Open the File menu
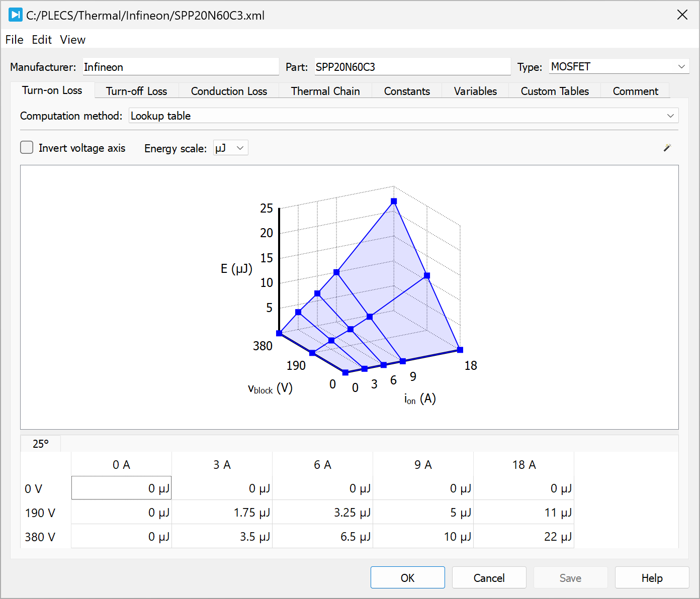 point(14,40)
